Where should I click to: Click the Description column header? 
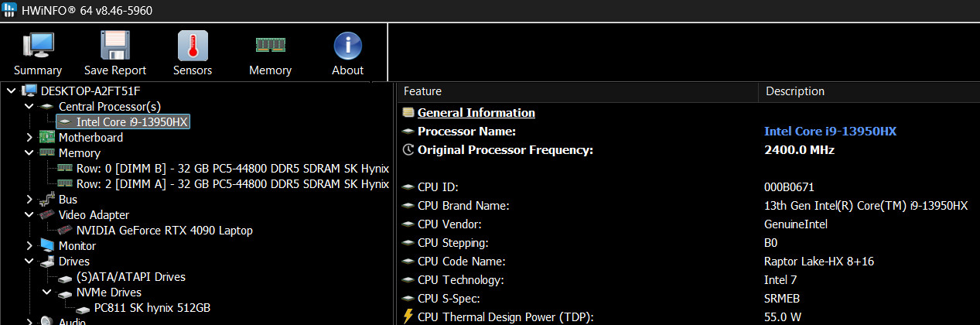(869, 91)
